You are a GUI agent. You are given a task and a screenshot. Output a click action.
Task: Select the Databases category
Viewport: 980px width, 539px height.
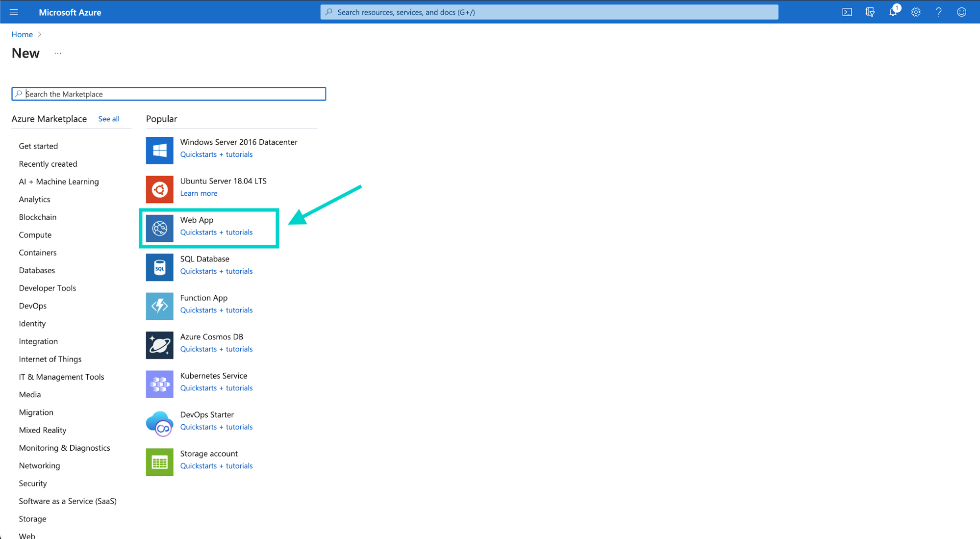click(x=37, y=270)
